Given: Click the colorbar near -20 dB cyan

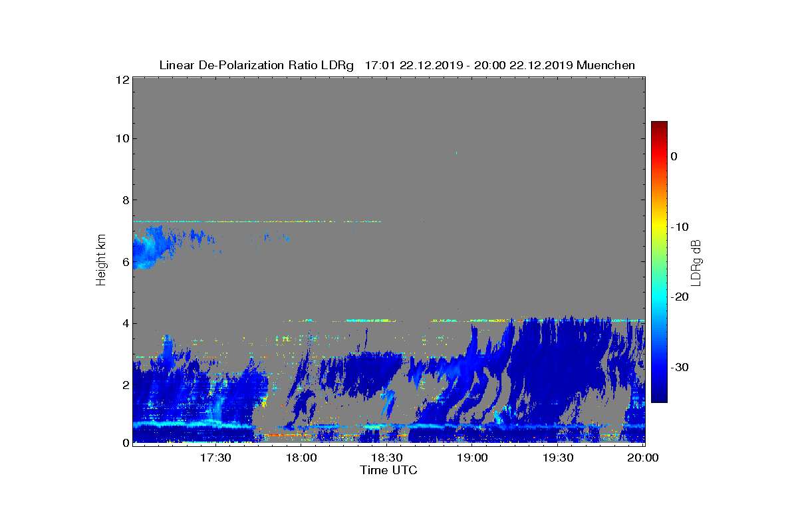Looking at the screenshot, I should [659, 297].
